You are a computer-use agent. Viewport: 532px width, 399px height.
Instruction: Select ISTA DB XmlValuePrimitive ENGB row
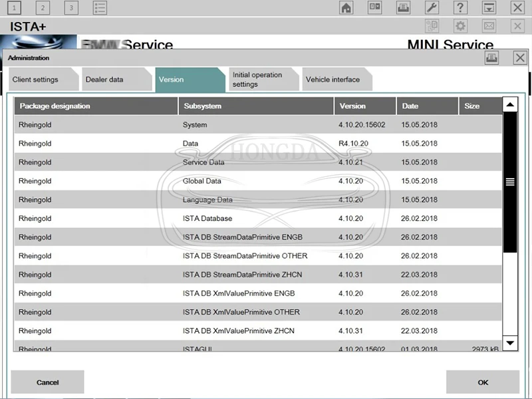pyautogui.click(x=258, y=293)
